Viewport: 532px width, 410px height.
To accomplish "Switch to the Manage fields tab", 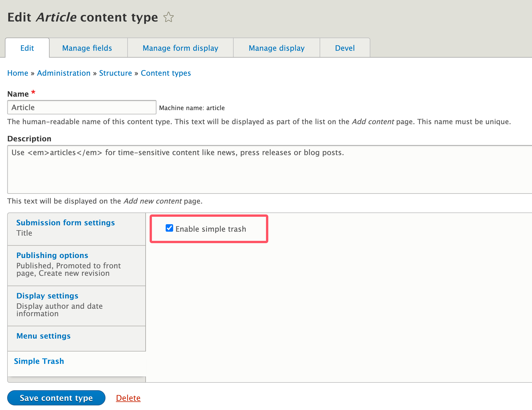I will coord(87,48).
